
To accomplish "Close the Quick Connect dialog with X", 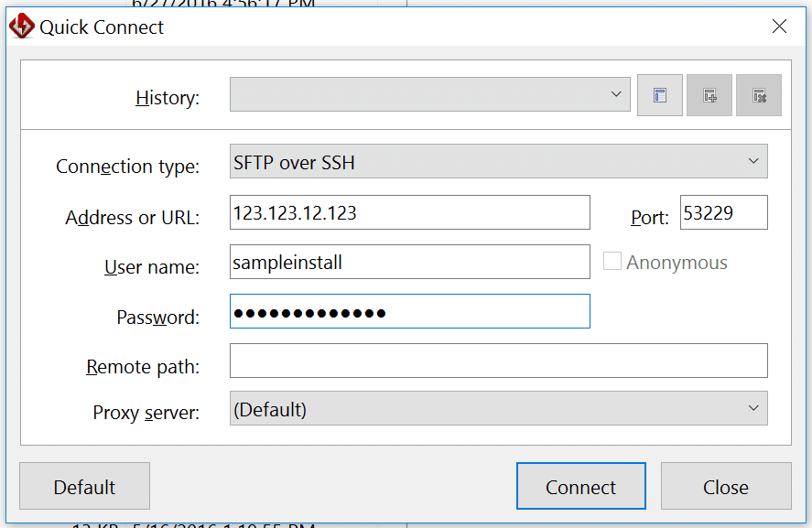I will (779, 27).
